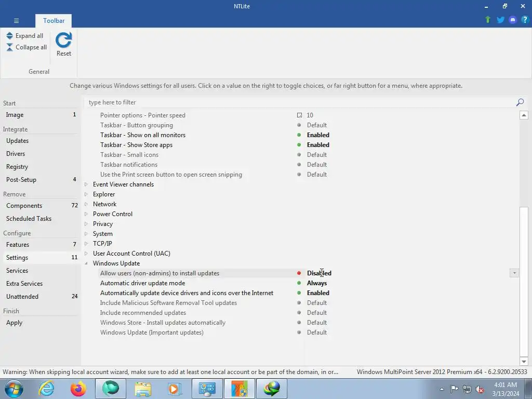Toggle Taskbar notifications Default value
The width and height of the screenshot is (532, 399).
coord(317,165)
